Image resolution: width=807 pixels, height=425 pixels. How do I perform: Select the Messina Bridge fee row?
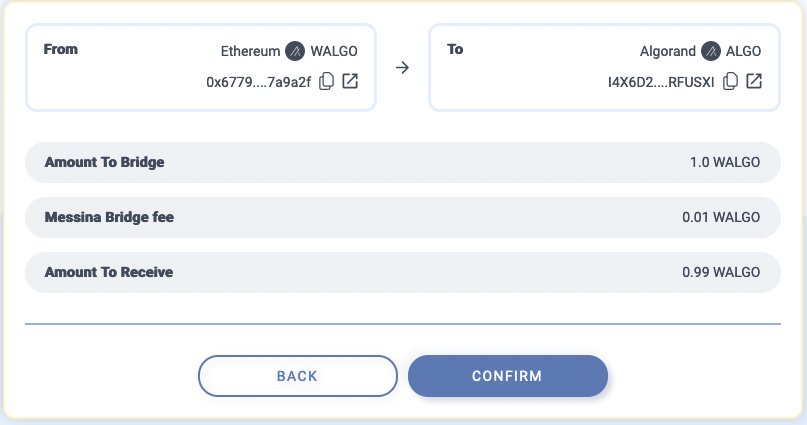point(403,217)
